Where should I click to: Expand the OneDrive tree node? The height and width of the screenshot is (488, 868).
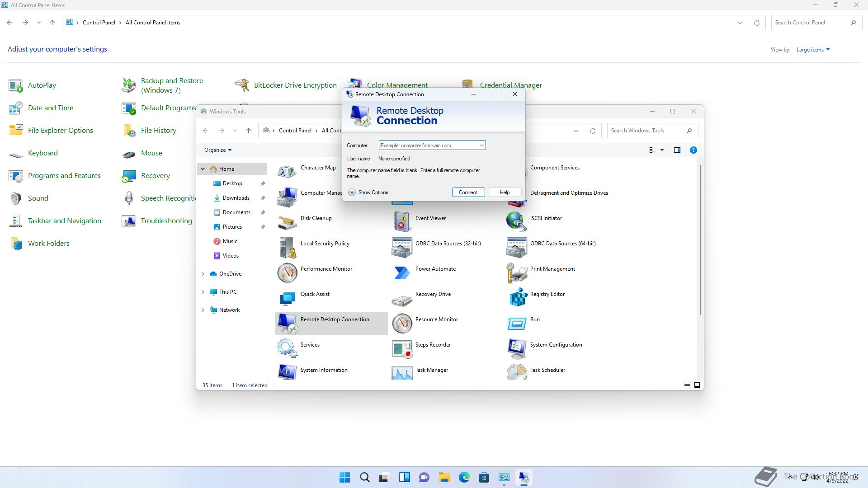pyautogui.click(x=203, y=274)
